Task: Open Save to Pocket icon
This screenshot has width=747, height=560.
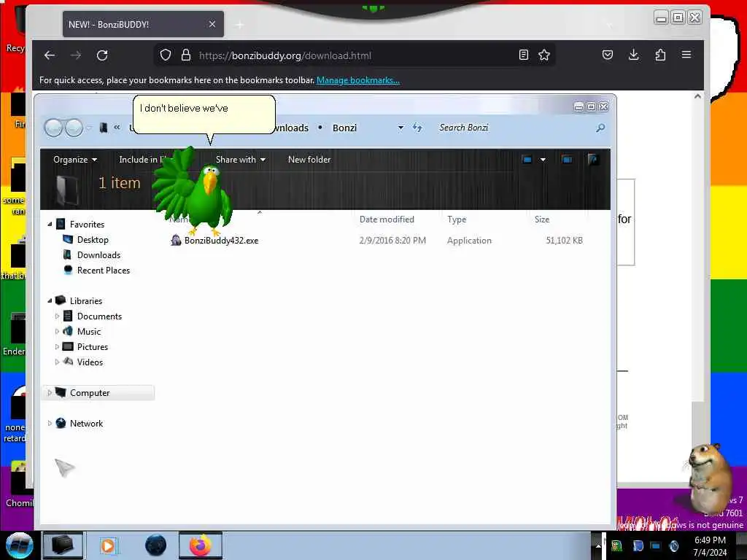Action: point(608,55)
